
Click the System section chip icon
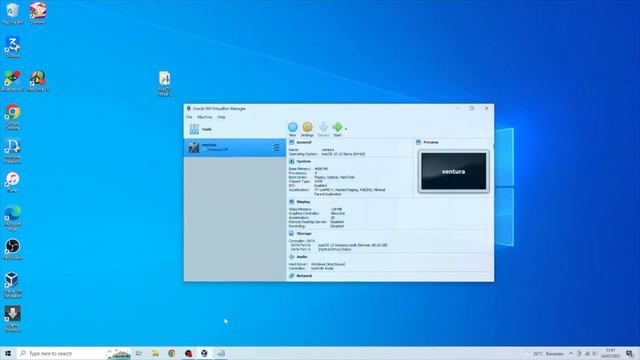pos(291,162)
